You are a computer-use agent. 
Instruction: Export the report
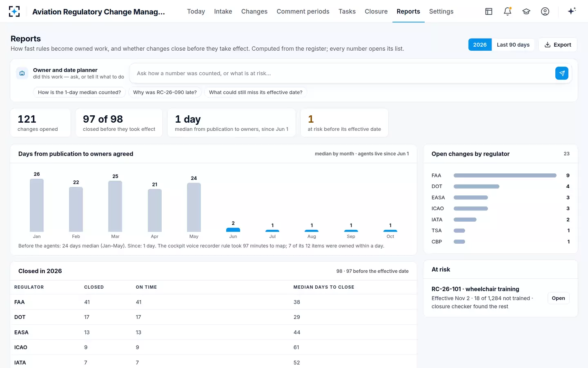click(558, 45)
